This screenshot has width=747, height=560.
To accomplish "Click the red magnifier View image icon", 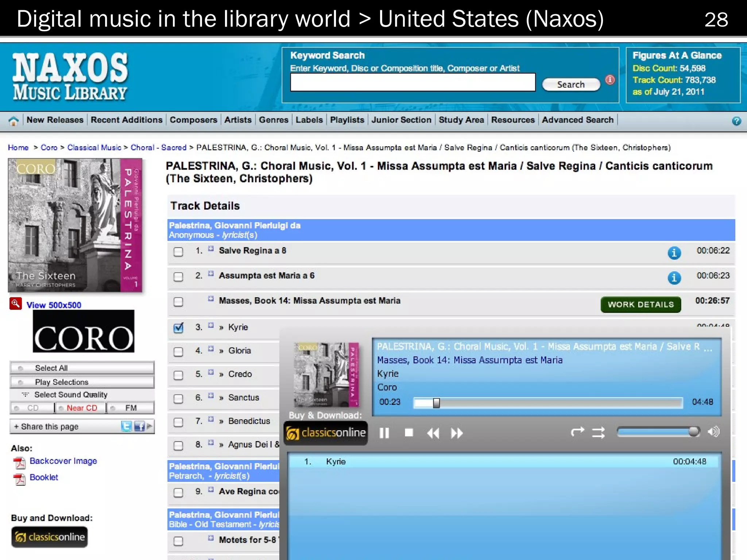I will 15,304.
